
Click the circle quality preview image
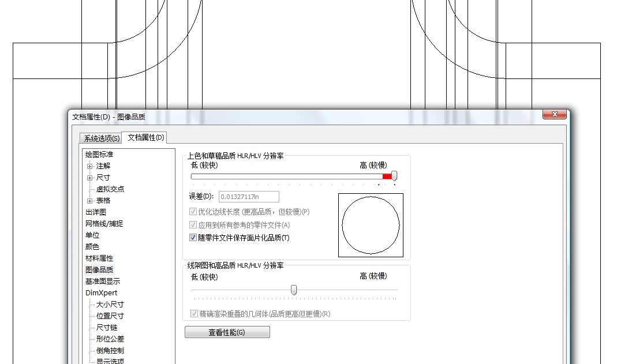371,225
